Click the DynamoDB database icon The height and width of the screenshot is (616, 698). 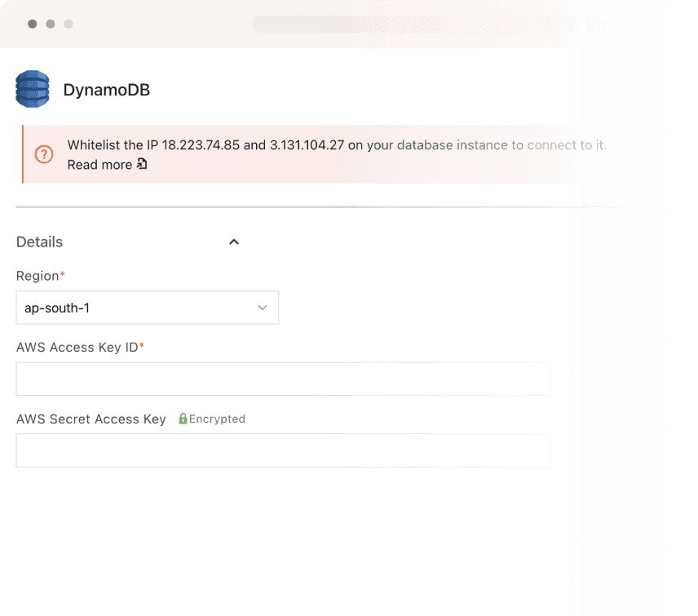pos(32,89)
